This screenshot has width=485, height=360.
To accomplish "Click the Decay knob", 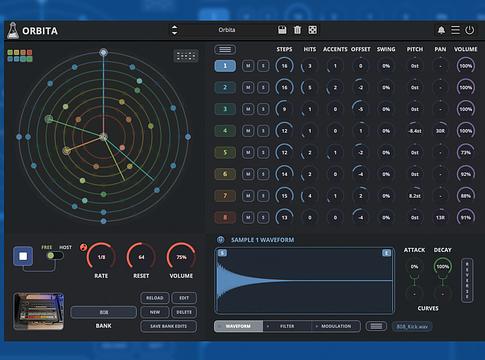I will [442, 267].
